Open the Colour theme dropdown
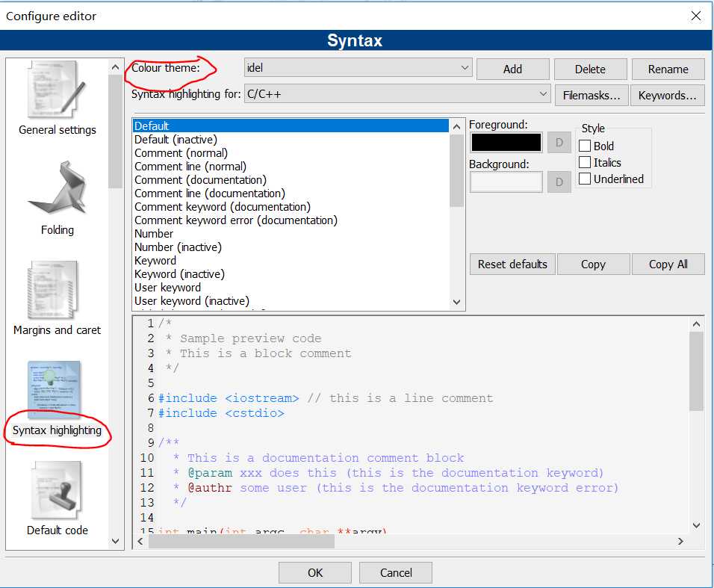714x588 pixels. 358,68
